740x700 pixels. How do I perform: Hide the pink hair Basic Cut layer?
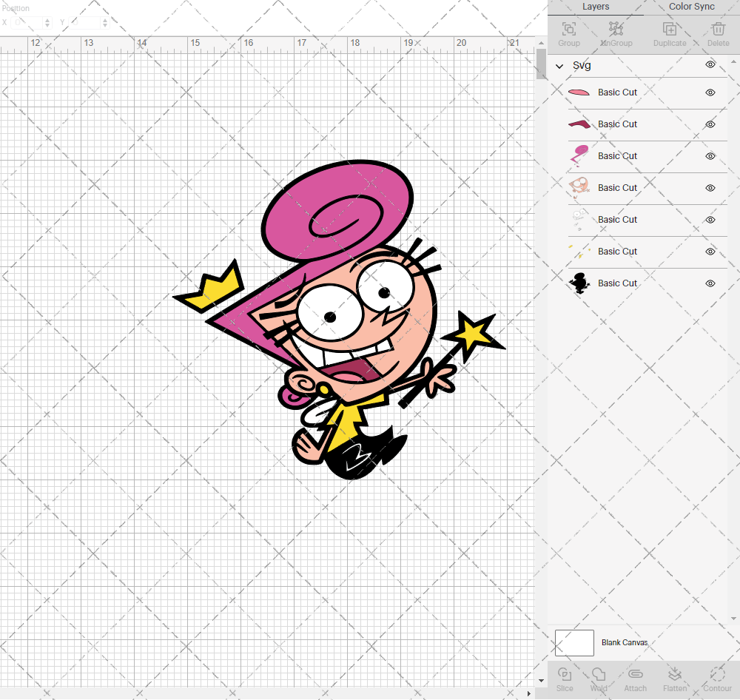[x=710, y=156]
